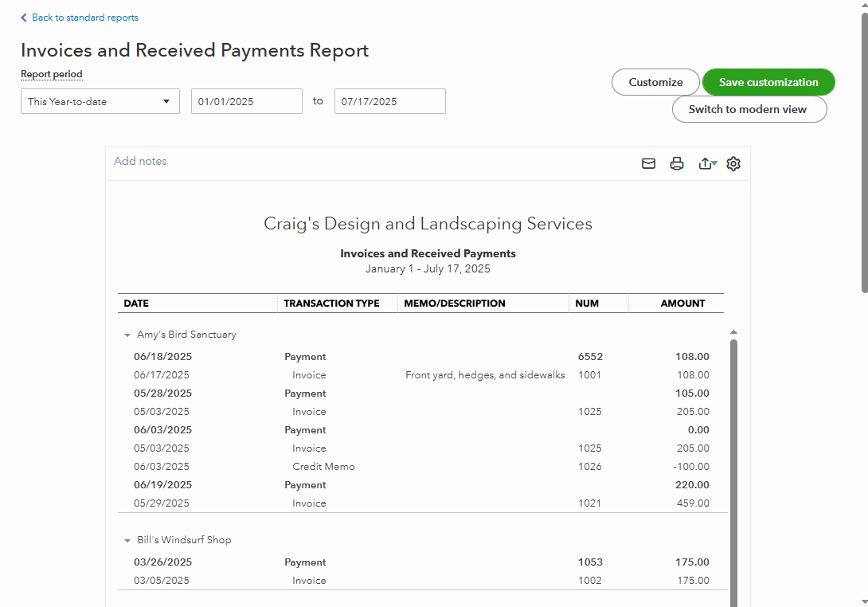Viewport: 868px width, 607px height.
Task: Open invoice 1002 dated 03/05/2025
Action: 421,581
